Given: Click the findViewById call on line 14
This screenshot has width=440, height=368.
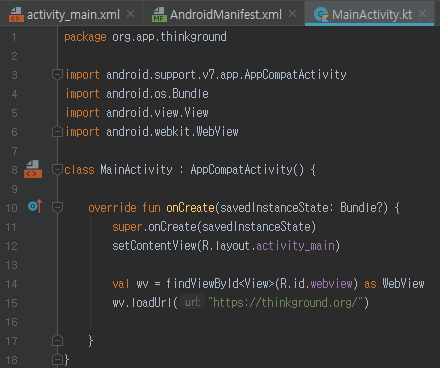Looking at the screenshot, I should (202, 284).
